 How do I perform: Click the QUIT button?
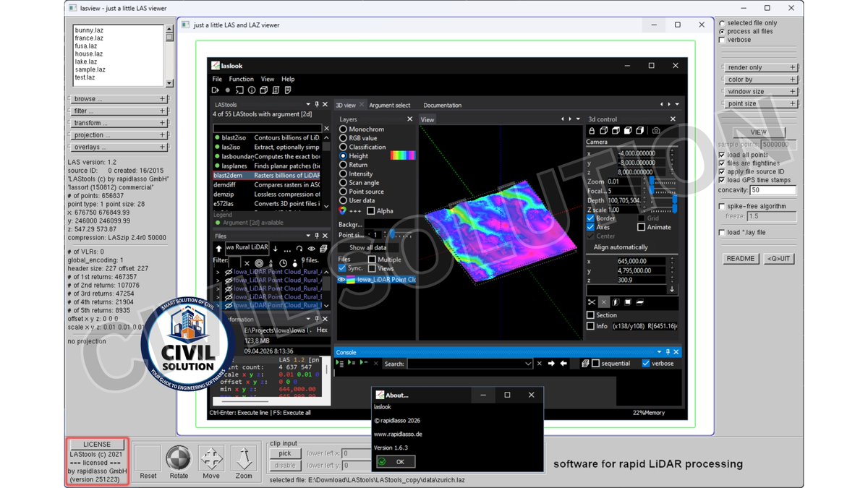click(779, 258)
